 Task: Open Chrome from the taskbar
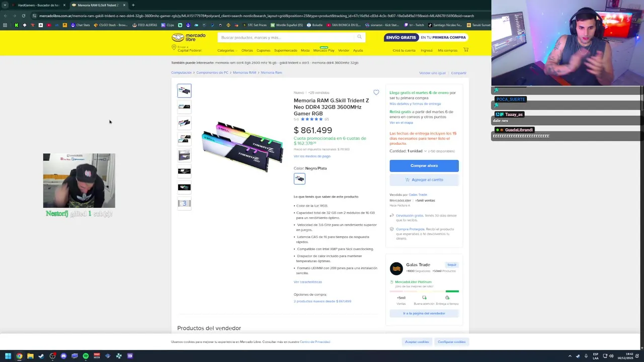point(19,356)
